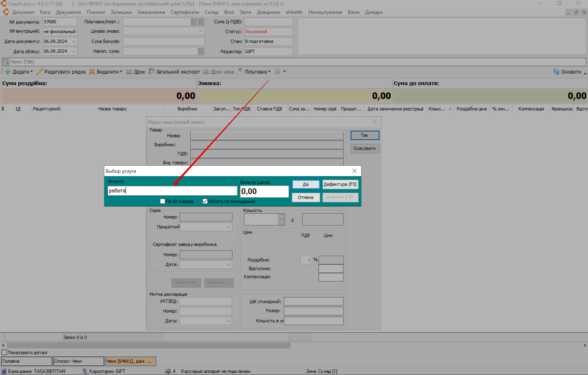Open the Сертифікати menu
Image resolution: width=588 pixels, height=375 pixels.
[x=185, y=12]
